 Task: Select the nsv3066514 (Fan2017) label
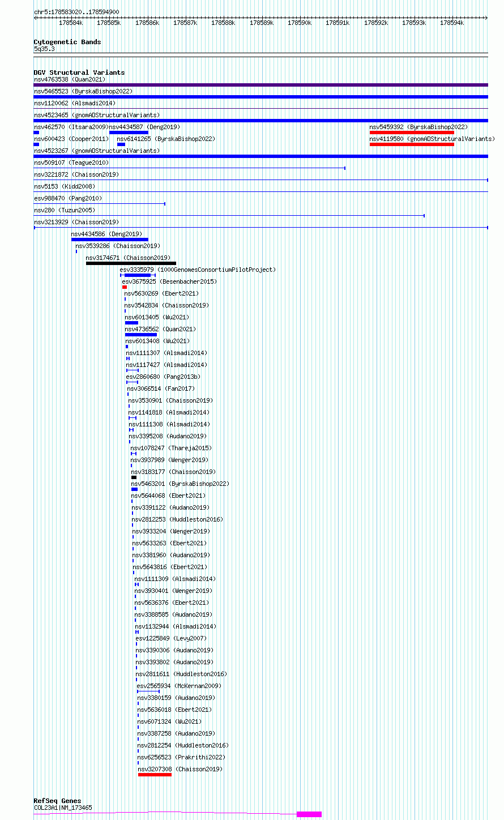pyautogui.click(x=161, y=388)
